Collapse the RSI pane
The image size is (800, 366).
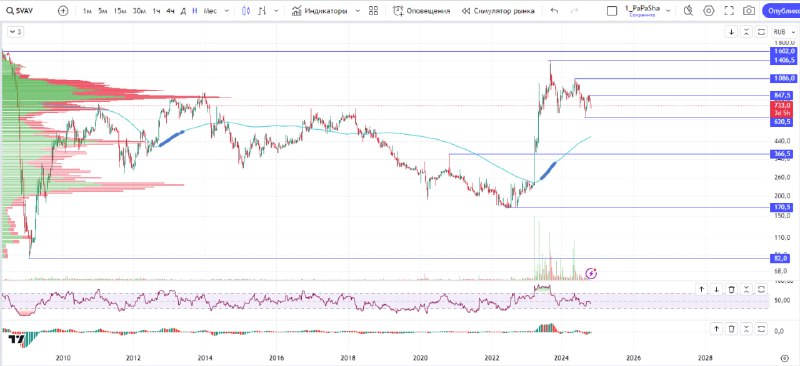746,289
